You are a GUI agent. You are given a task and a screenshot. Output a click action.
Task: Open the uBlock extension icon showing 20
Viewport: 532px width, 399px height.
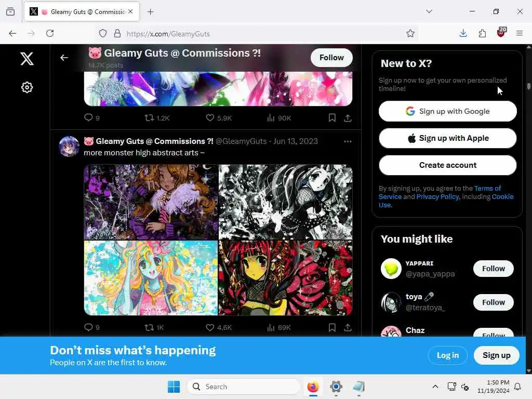coord(501,33)
